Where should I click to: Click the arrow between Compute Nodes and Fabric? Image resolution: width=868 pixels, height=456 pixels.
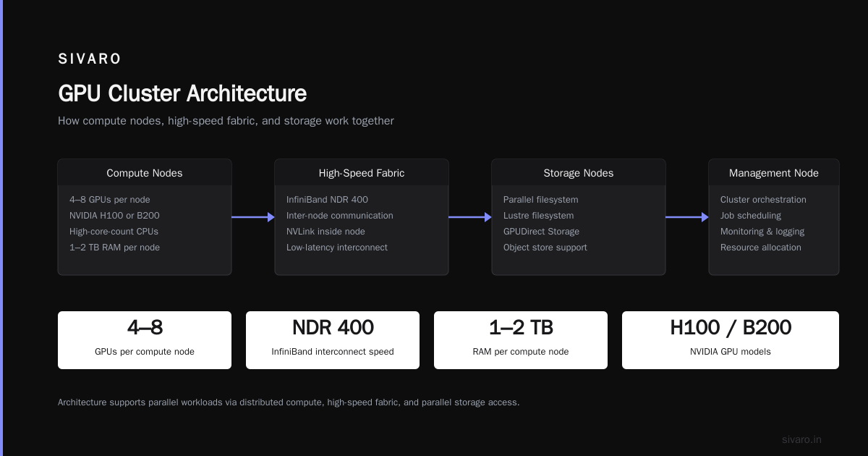pyautogui.click(x=253, y=217)
